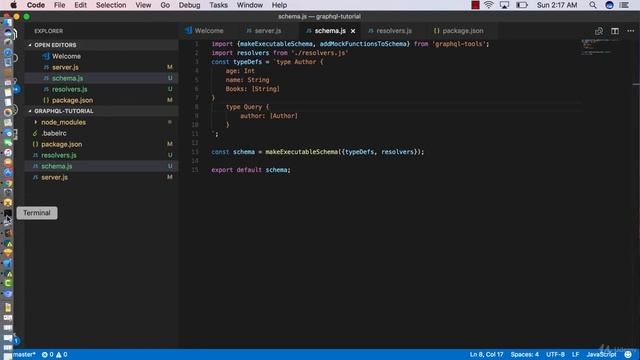Open the View menu
The height and width of the screenshot is (360, 640).
coord(143,5)
